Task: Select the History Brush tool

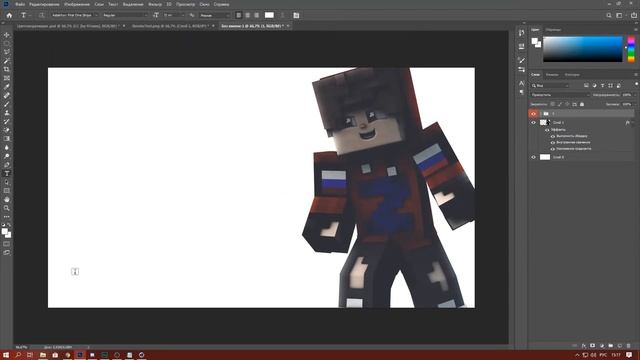Action: click(7, 121)
